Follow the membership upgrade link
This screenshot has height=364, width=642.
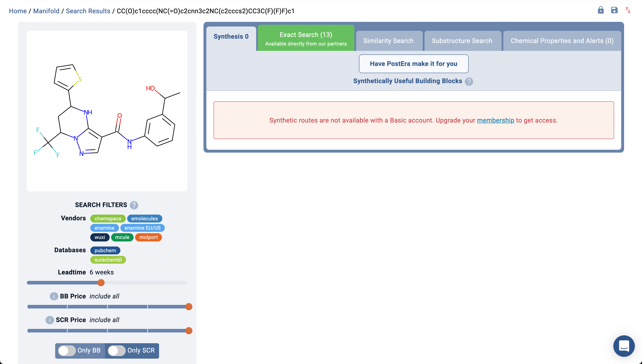495,120
